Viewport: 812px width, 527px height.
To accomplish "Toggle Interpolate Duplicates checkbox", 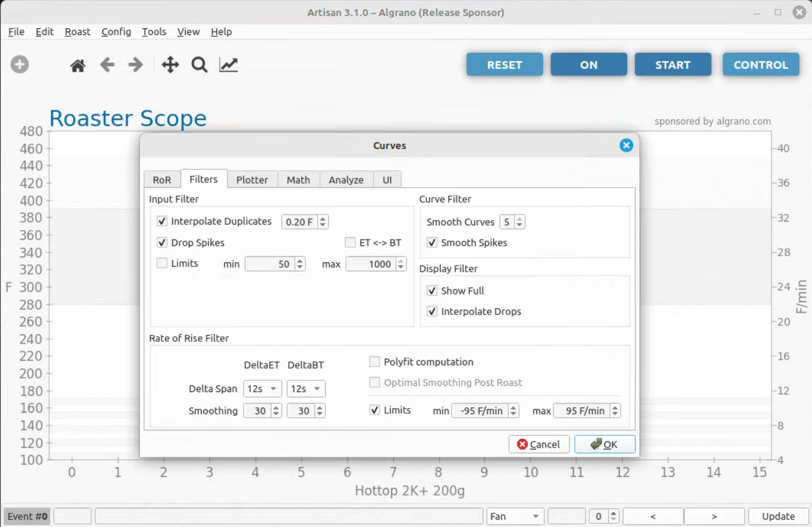I will tap(162, 221).
